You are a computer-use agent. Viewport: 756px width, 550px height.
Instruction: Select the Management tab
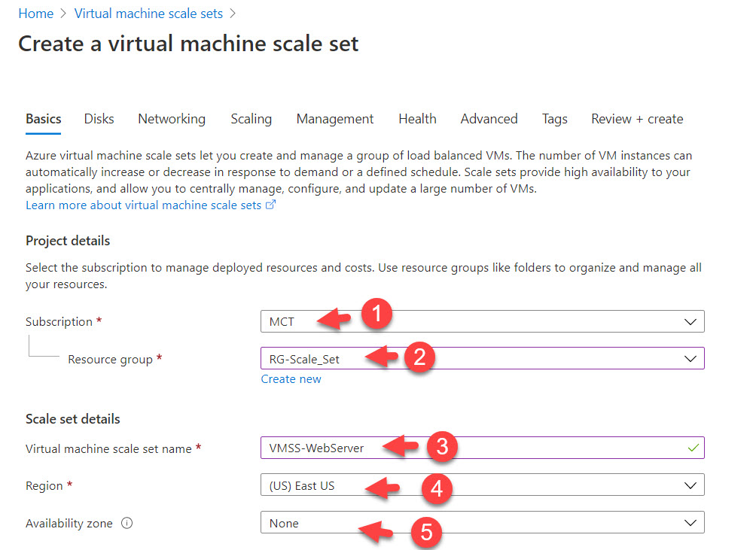335,119
